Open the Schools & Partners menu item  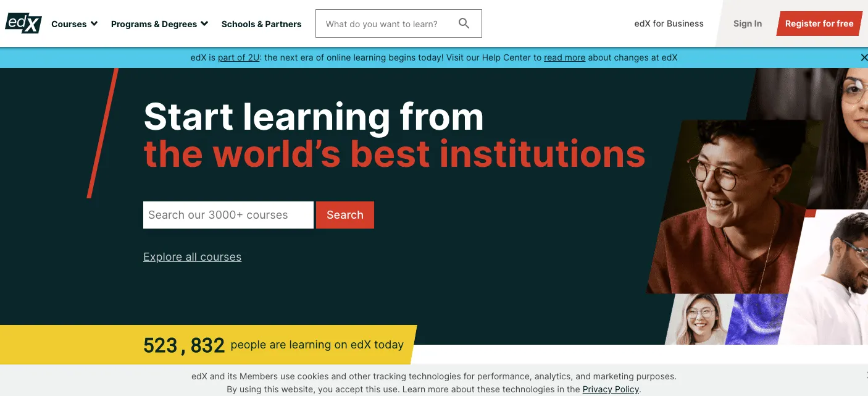(x=261, y=24)
